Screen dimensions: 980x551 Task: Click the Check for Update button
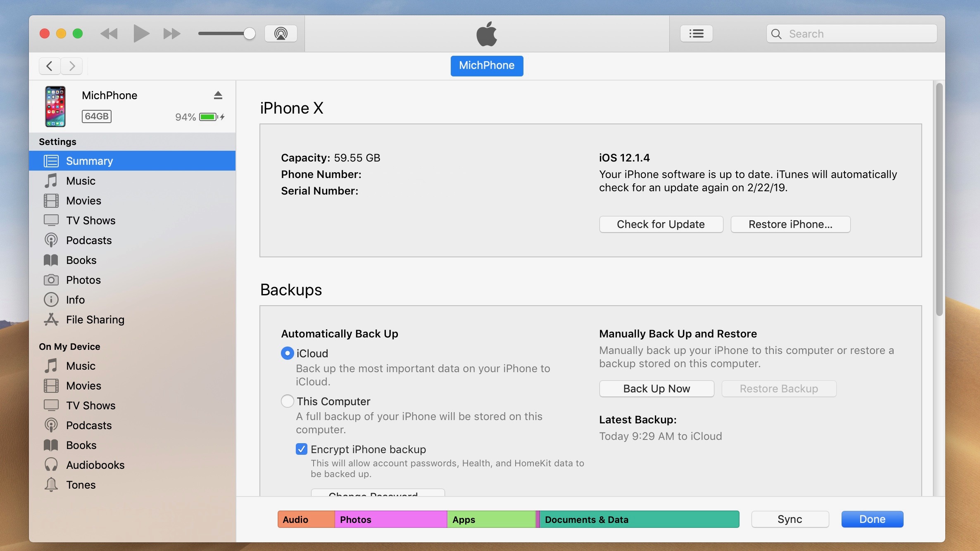coord(661,224)
